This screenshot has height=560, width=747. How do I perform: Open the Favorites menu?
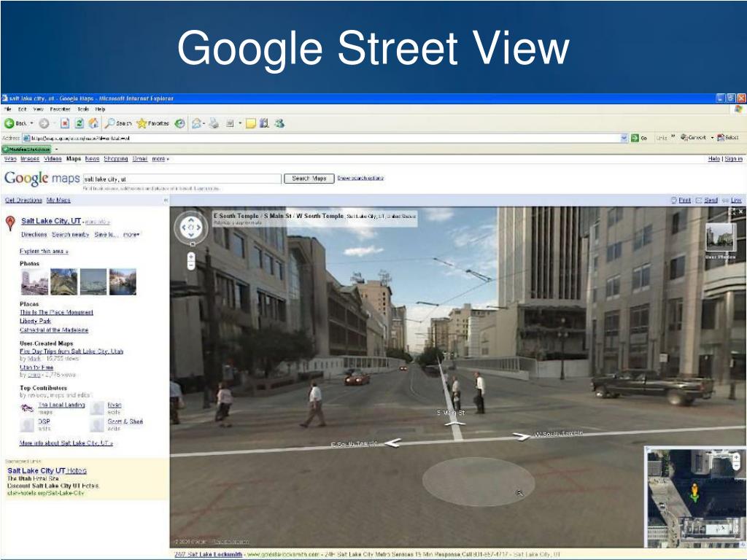(60, 109)
